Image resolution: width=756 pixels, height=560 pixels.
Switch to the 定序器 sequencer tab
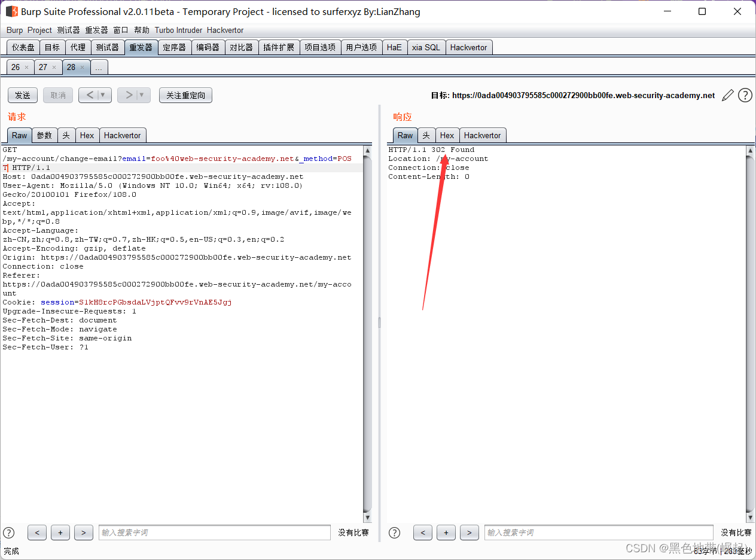175,47
